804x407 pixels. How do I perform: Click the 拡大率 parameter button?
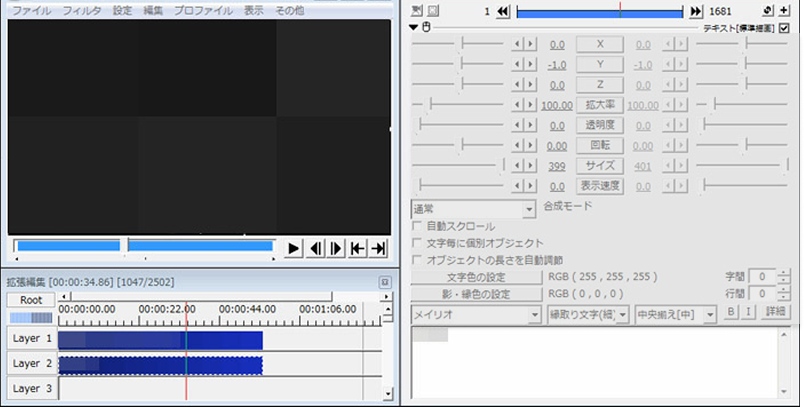pos(600,105)
